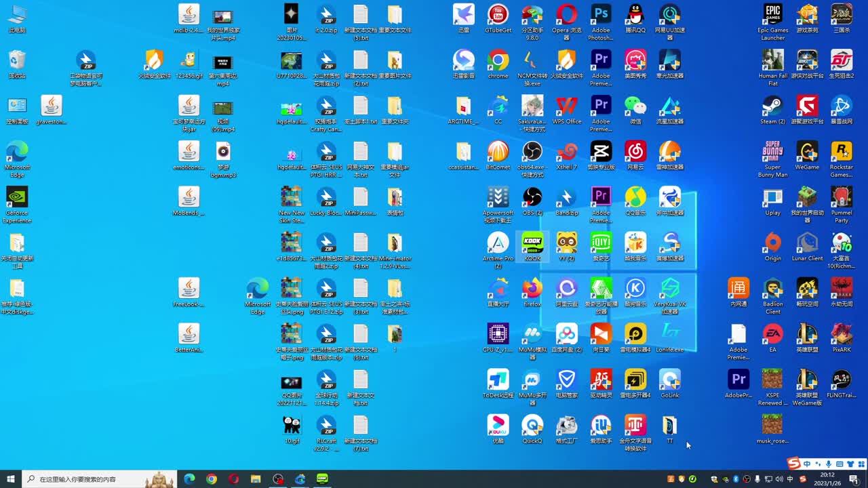868x488 pixels.
Task: Click the Xshell 7 desktop shortcut
Action: pos(566,152)
